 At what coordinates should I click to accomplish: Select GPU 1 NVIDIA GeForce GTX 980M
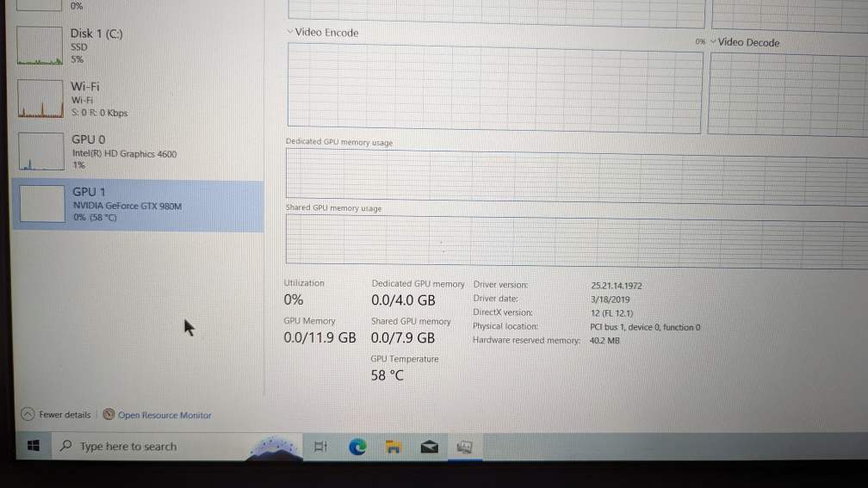139,205
